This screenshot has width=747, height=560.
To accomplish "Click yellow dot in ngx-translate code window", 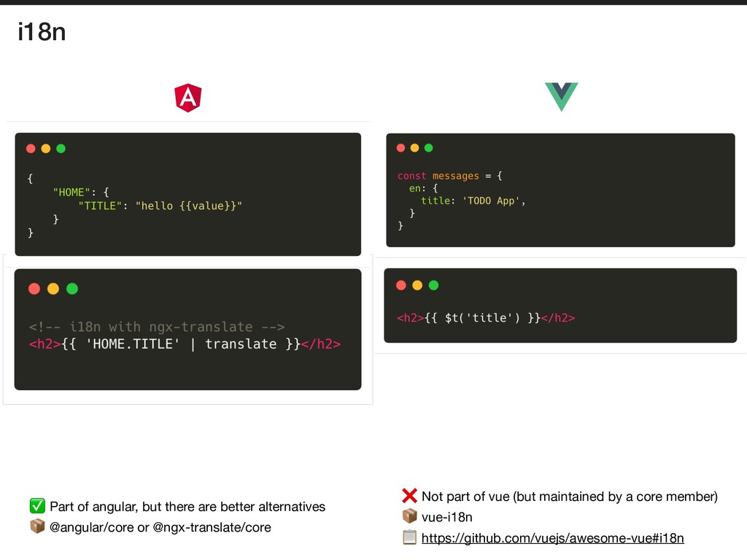I will 53,289.
